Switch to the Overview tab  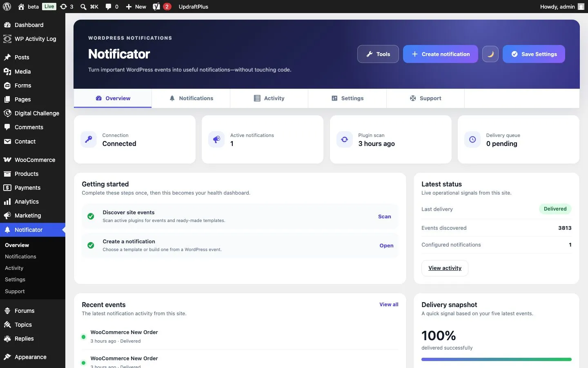[x=113, y=98]
